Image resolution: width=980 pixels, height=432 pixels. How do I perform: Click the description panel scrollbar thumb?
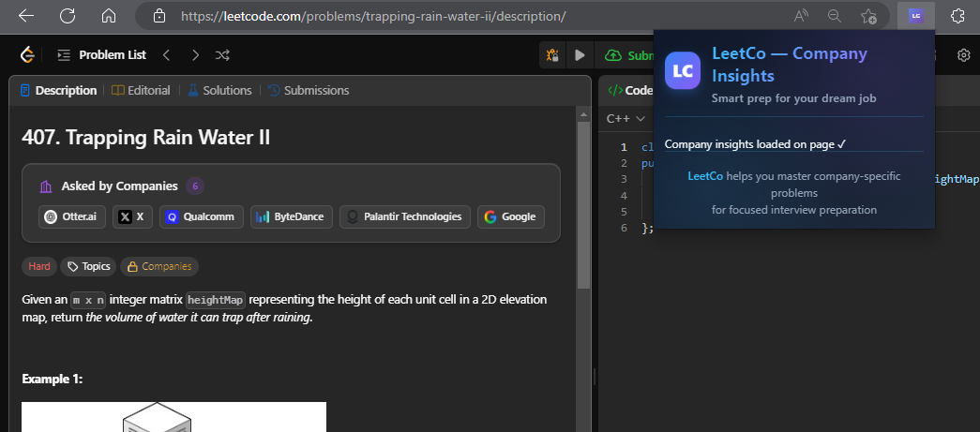tap(583, 205)
